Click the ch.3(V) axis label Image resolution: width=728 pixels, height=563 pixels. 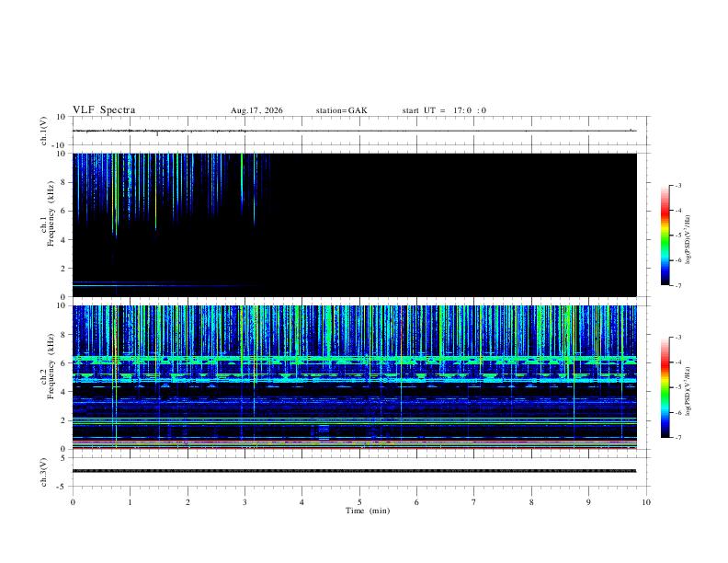click(x=43, y=473)
